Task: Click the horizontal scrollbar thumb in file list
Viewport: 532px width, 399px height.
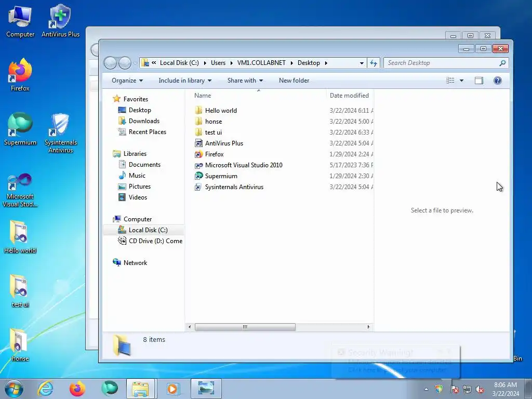Action: 245,327
